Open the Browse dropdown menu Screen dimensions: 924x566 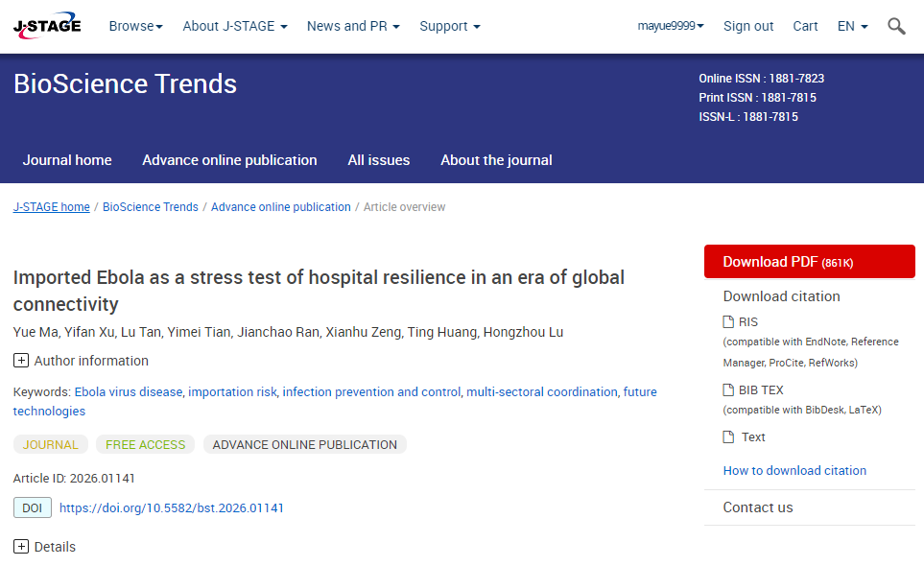(x=135, y=26)
